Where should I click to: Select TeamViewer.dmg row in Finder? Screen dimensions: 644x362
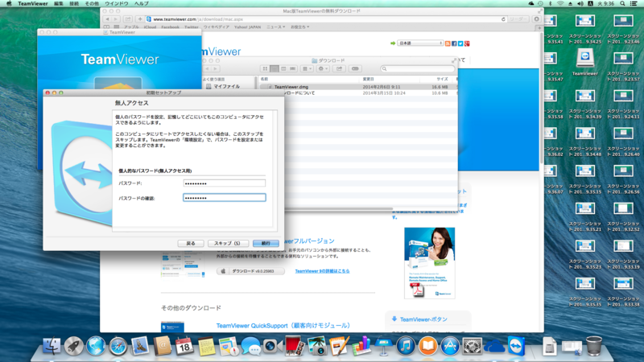[x=359, y=87]
